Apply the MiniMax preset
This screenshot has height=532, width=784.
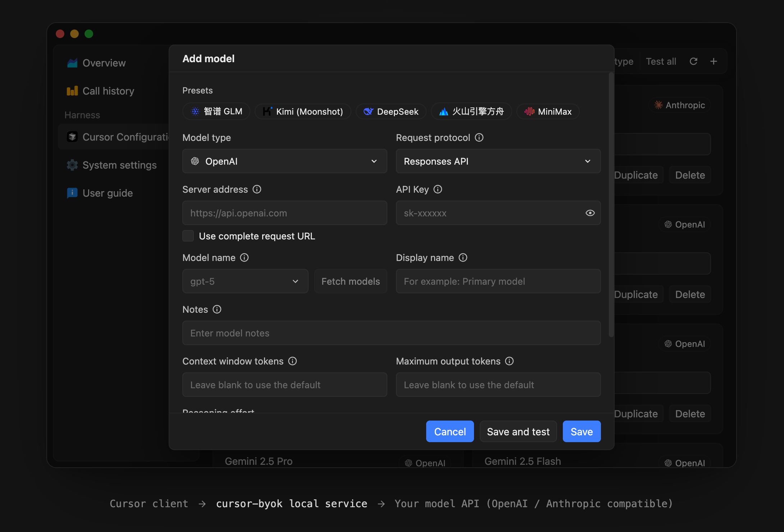548,111
